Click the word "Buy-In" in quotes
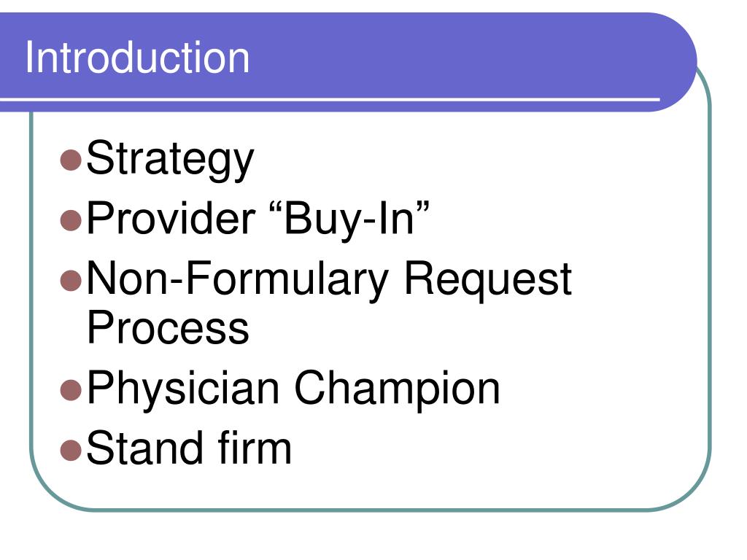The height and width of the screenshot is (560, 747). (349, 219)
